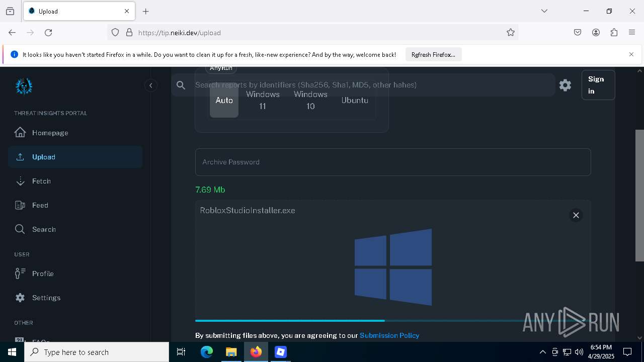Click the Neiki logo in sidebar
This screenshot has height=362, width=644.
(x=24, y=86)
